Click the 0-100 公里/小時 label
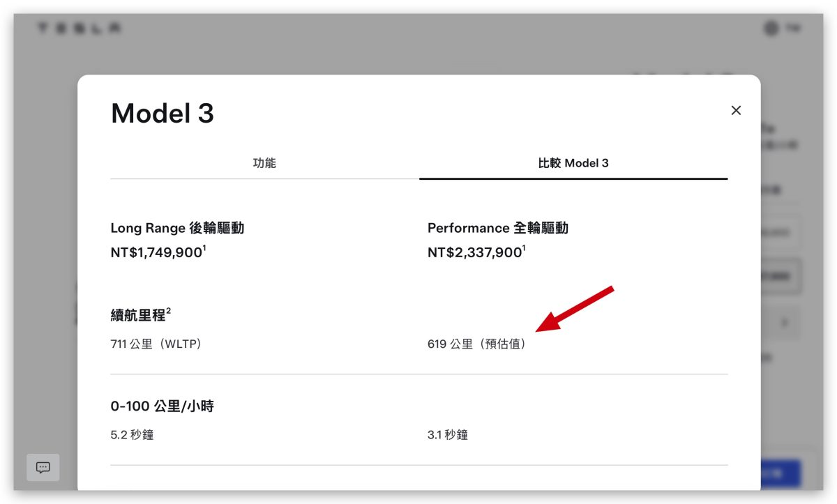 pyautogui.click(x=162, y=406)
